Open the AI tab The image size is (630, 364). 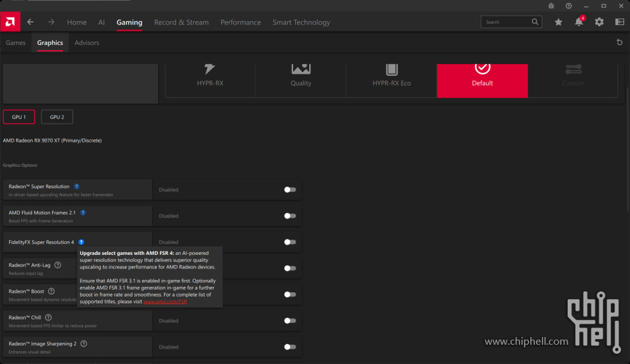[x=102, y=22]
